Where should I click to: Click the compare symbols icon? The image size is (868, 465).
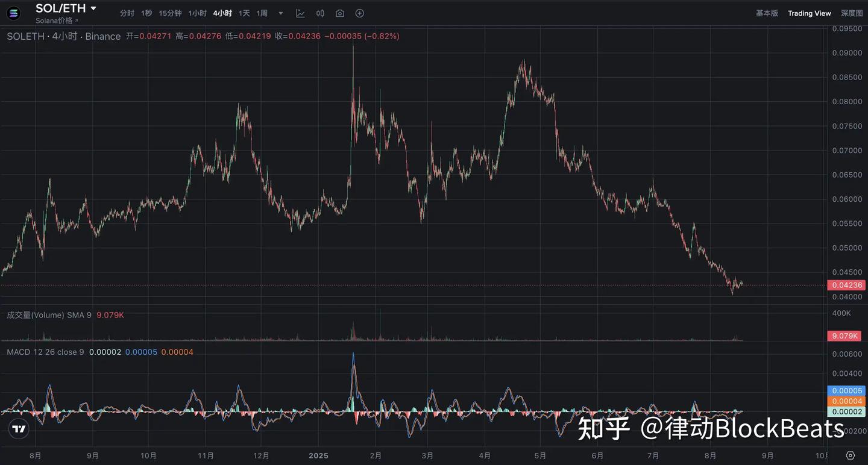click(x=320, y=13)
